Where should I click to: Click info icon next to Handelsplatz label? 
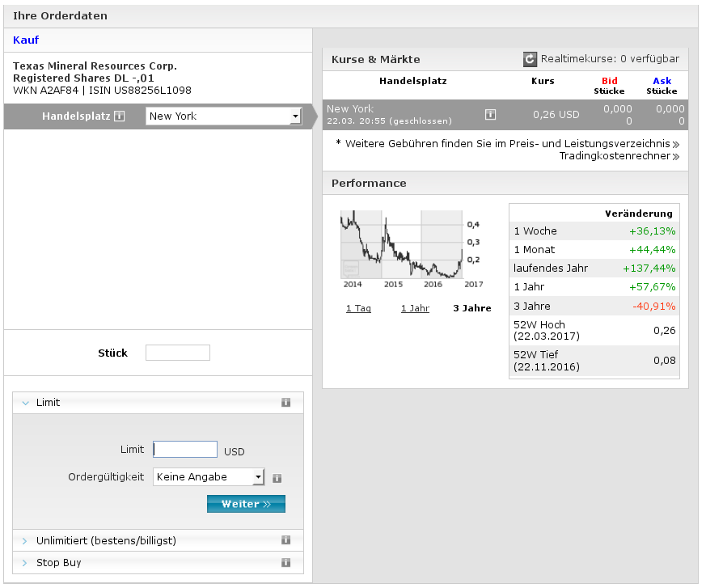click(x=120, y=116)
